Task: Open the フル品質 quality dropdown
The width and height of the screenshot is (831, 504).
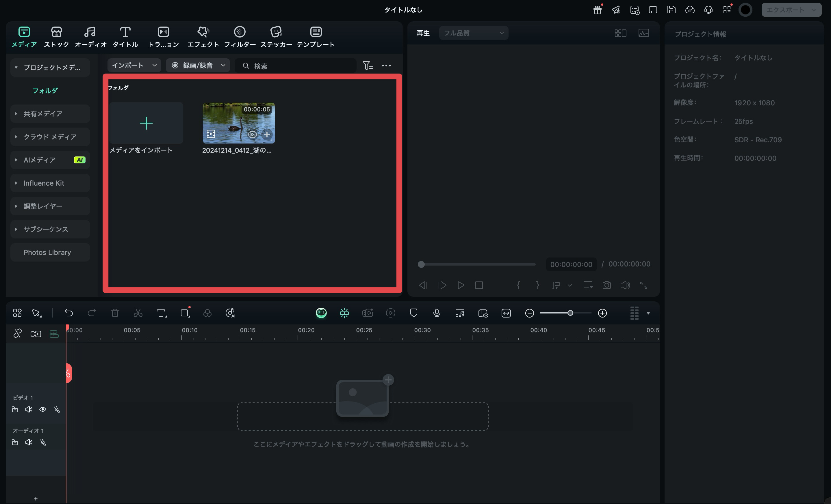Action: pyautogui.click(x=474, y=33)
